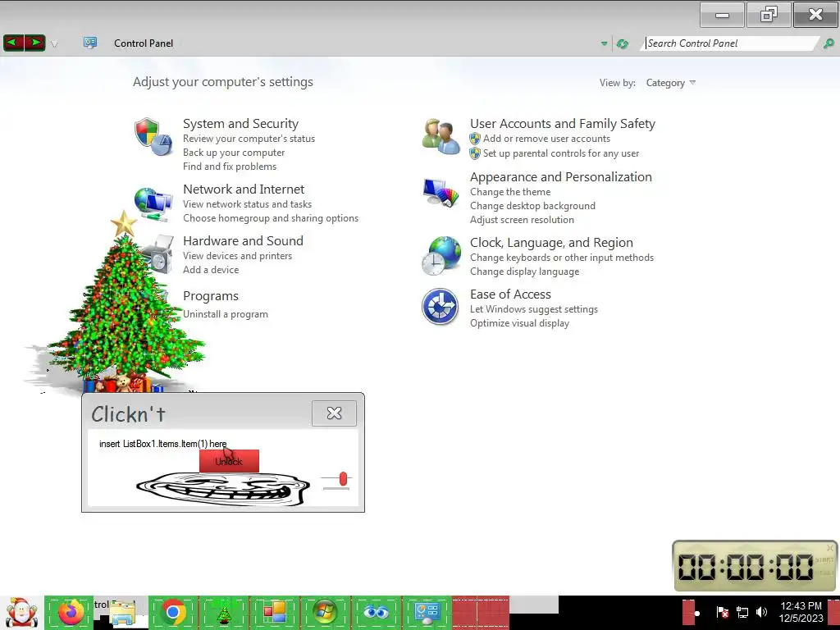Screen dimensions: 840x630
Task: Open the Hardware and Sound printer icon
Action: tap(158, 255)
